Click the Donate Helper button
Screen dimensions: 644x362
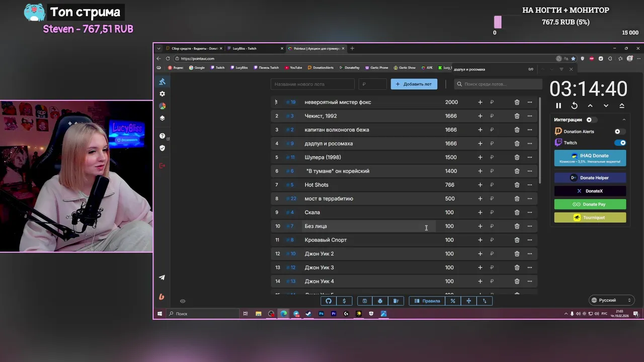tap(590, 178)
